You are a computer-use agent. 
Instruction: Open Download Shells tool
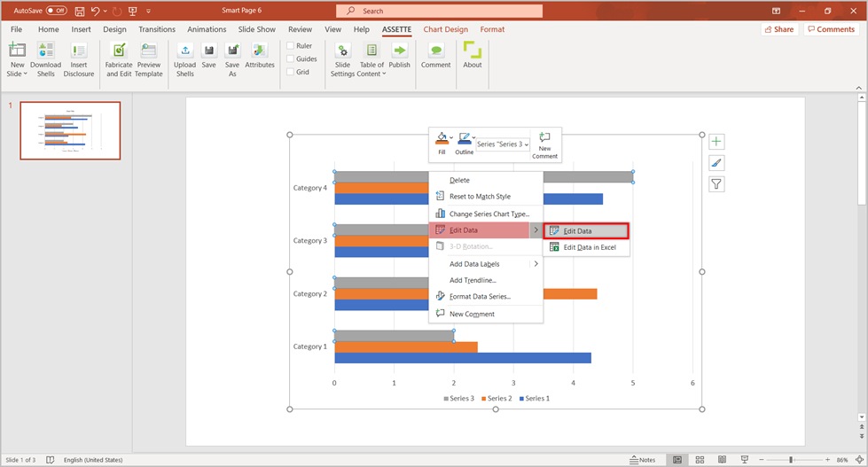(x=46, y=50)
